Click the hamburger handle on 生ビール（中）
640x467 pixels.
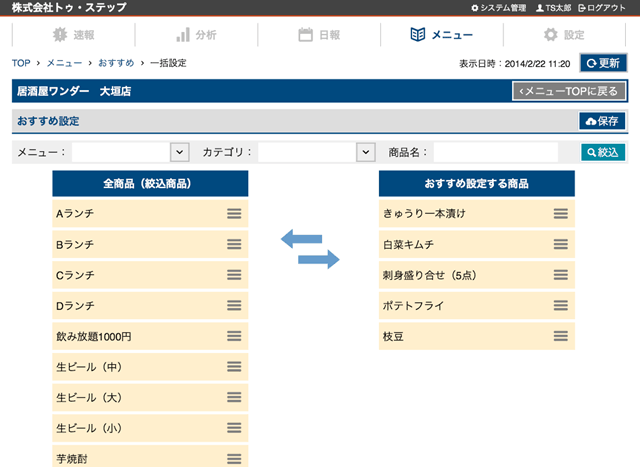coord(234,366)
